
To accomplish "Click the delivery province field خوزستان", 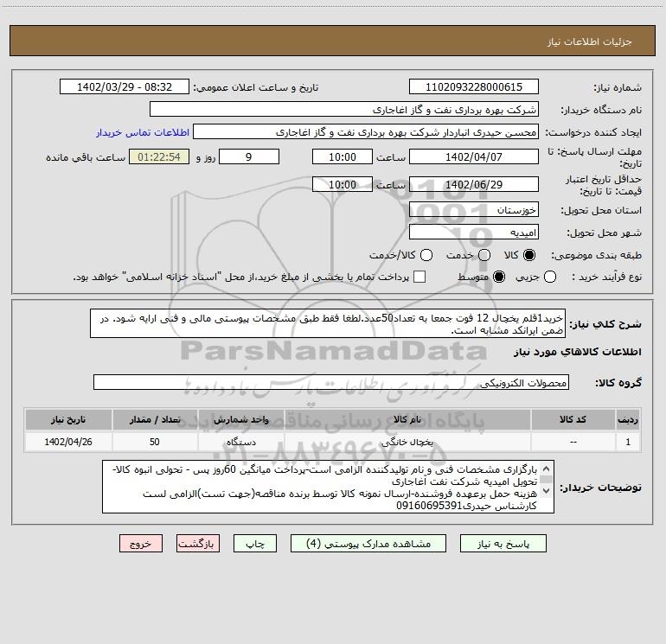I will point(474,209).
